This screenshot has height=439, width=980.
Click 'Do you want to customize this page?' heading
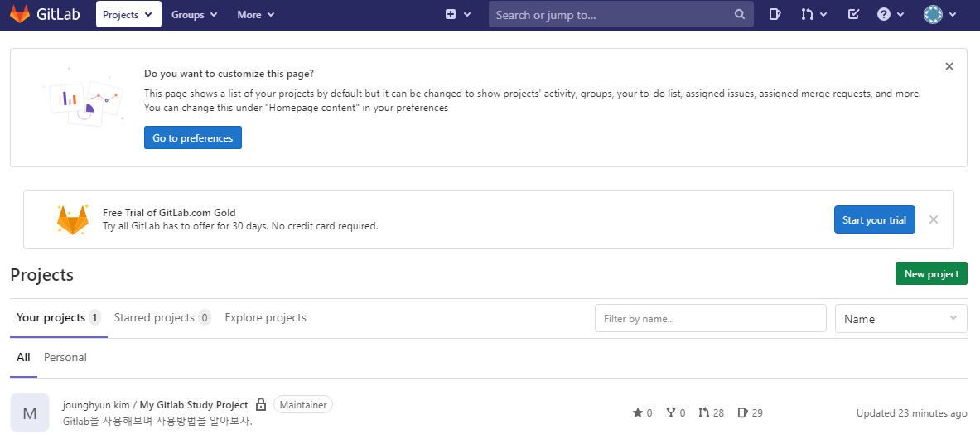[x=229, y=73]
